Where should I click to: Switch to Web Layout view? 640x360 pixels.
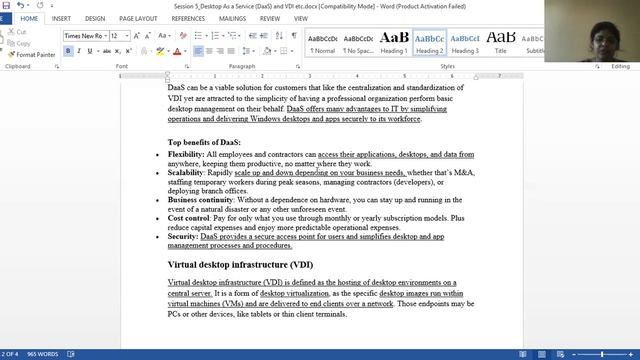(x=560, y=354)
